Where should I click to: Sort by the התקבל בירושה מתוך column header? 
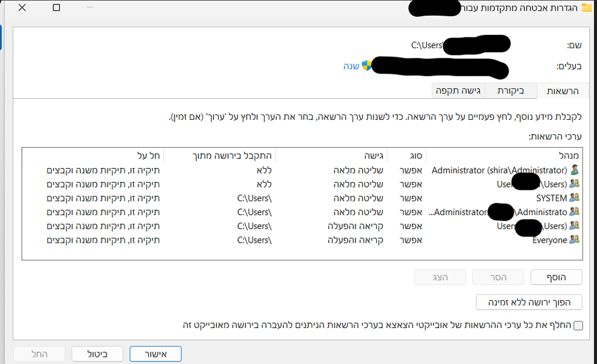[x=220, y=155]
